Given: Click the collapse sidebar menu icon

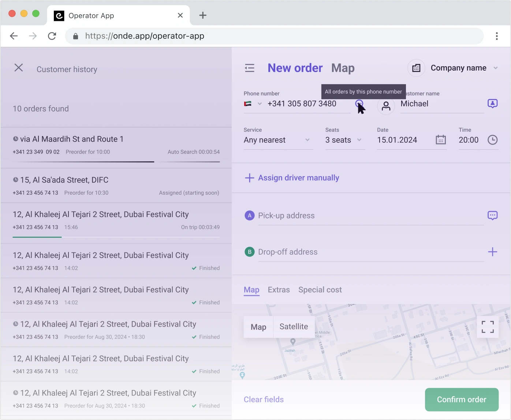Looking at the screenshot, I should [250, 68].
